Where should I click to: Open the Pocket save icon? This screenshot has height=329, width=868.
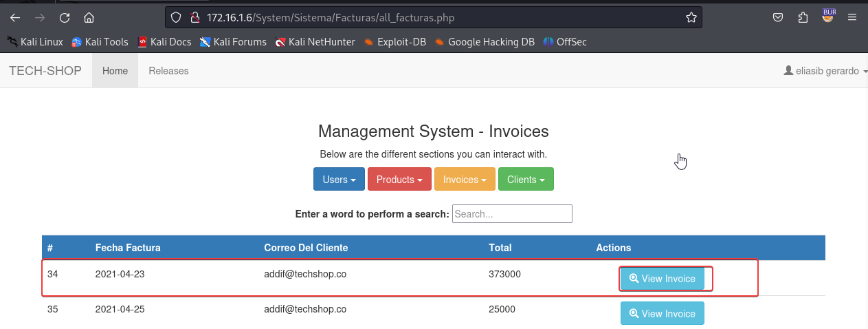point(778,17)
